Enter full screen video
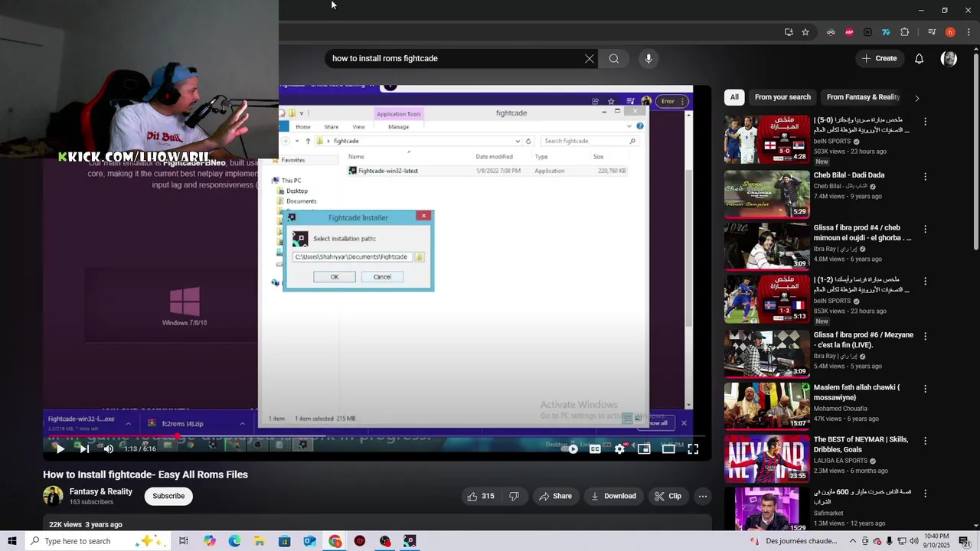 [x=693, y=449]
